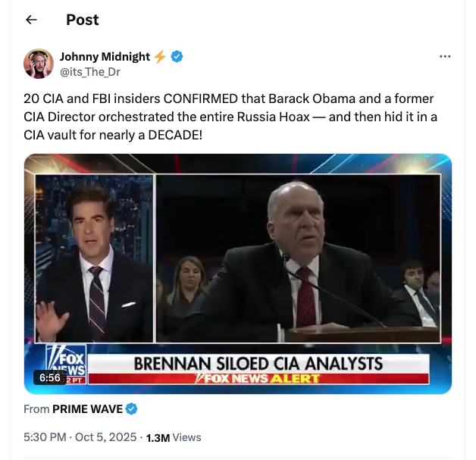The width and height of the screenshot is (476, 460).
Task: Click the BRENNAN SILOED CIA ANALYSTS banner
Action: point(258,363)
